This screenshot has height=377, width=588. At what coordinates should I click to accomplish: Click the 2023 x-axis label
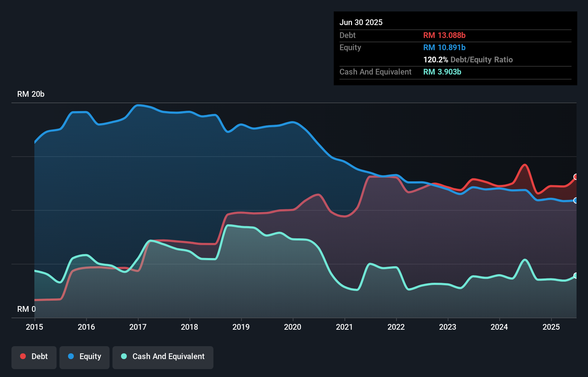pos(448,327)
